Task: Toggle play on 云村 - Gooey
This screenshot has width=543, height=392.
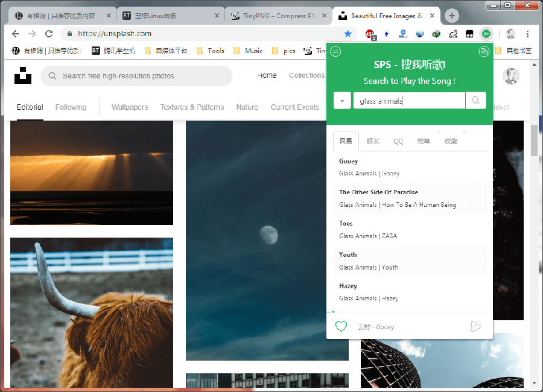Action: coord(475,326)
